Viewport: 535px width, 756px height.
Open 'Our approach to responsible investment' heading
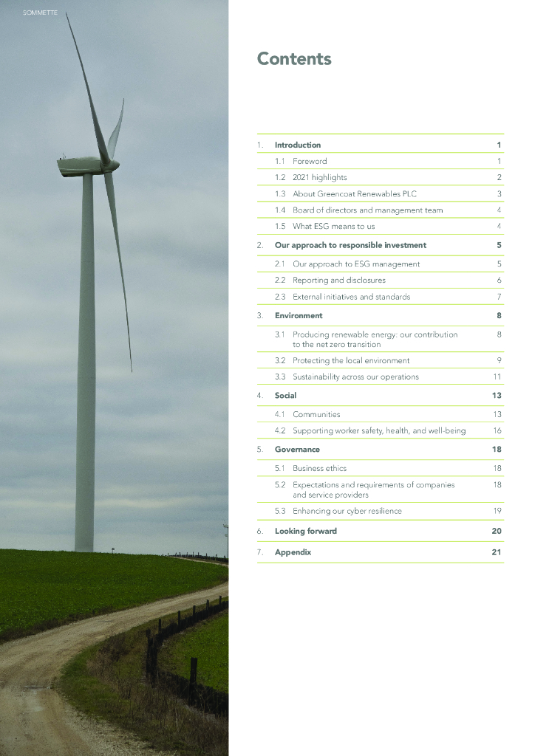coord(380,245)
